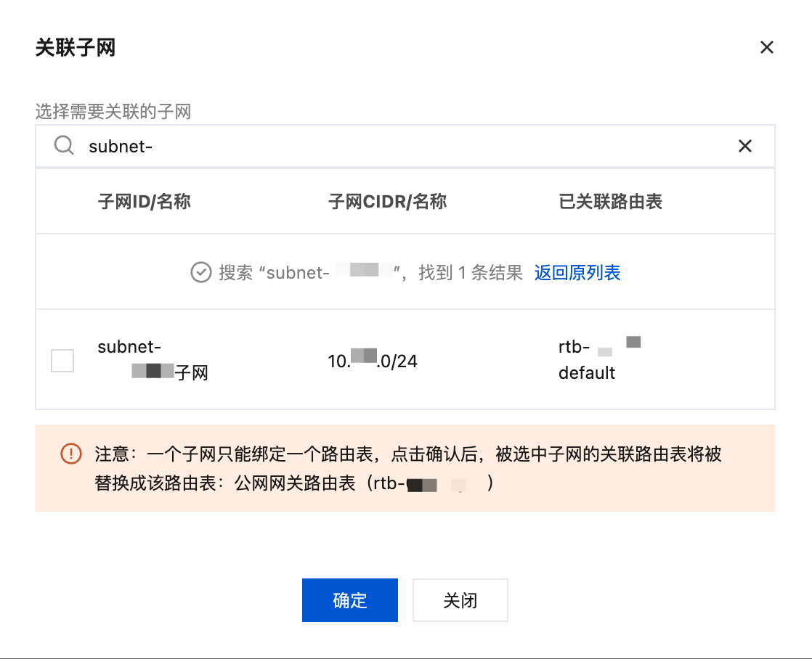Click the magnifier search icon
Image resolution: width=812 pixels, height=659 pixels.
pyautogui.click(x=64, y=146)
